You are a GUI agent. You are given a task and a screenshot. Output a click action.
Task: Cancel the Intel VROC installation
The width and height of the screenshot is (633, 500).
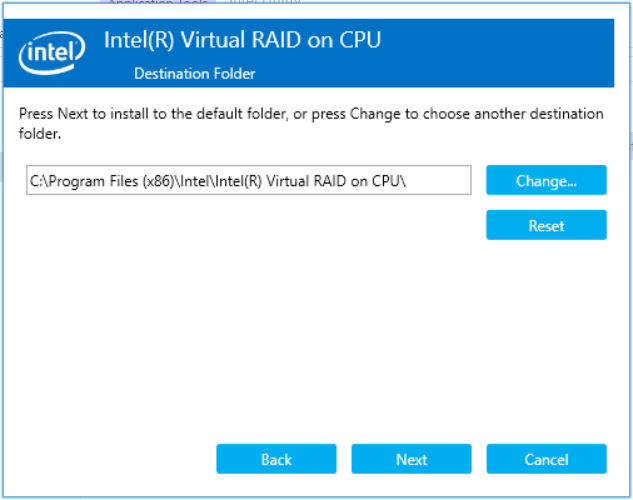[546, 459]
